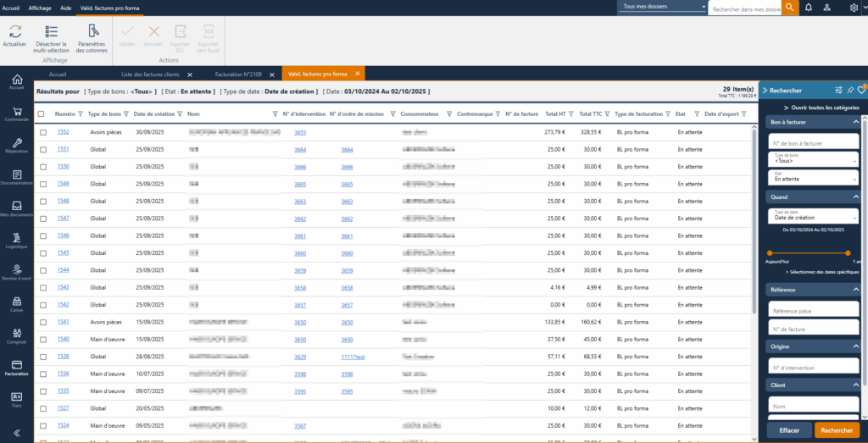This screenshot has height=443, width=868.
Task: Click the Actualiser refresh icon
Action: click(x=15, y=31)
